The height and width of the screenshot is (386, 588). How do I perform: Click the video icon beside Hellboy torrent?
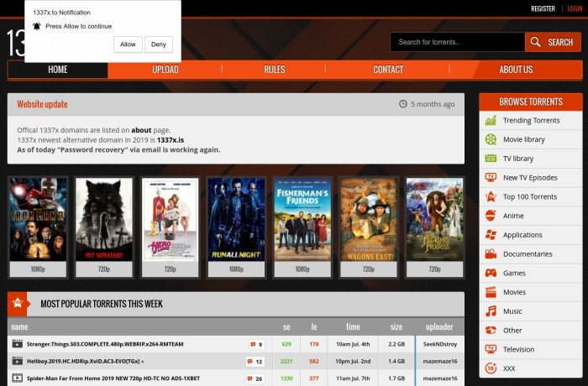pyautogui.click(x=18, y=361)
